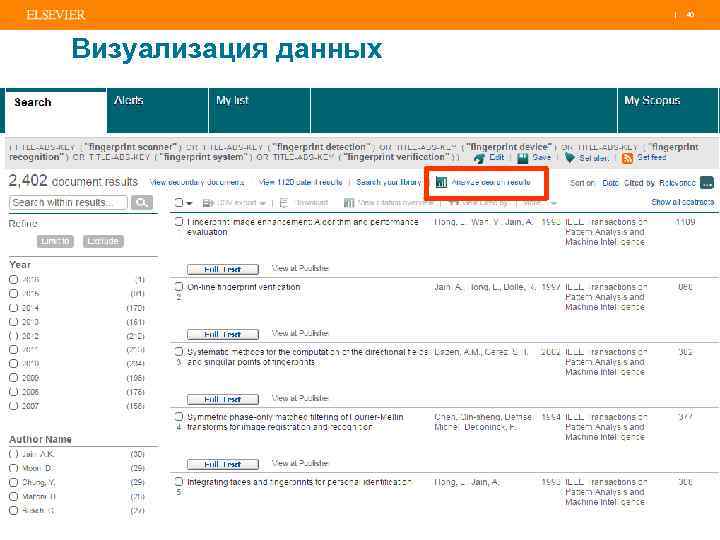Click the Exclude button
This screenshot has width=720, height=540.
(x=103, y=241)
